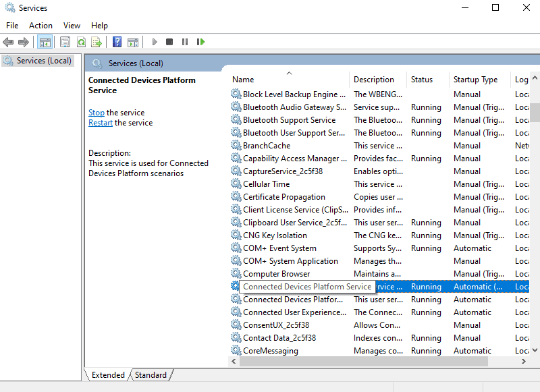The height and width of the screenshot is (392, 540).
Task: Click the Forward arrow in the toolbar
Action: click(x=24, y=42)
